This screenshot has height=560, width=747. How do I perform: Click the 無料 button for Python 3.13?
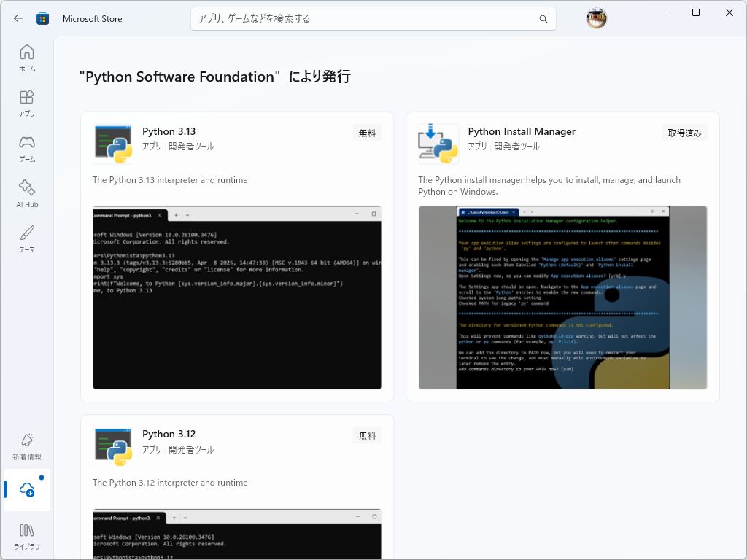click(x=367, y=133)
